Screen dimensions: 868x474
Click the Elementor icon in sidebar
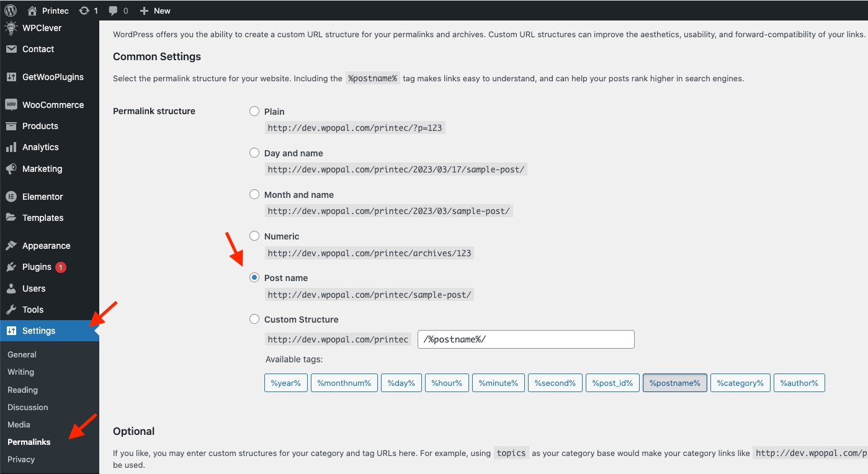[11, 197]
